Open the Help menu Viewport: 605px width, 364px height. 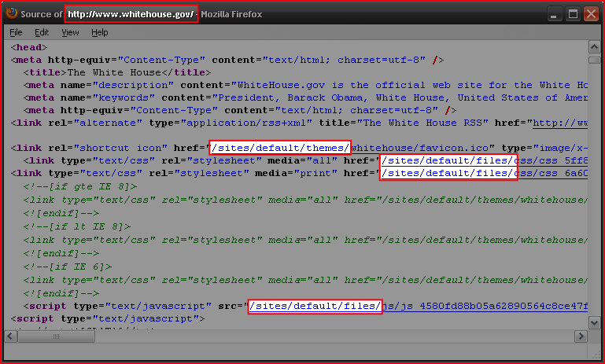point(100,32)
